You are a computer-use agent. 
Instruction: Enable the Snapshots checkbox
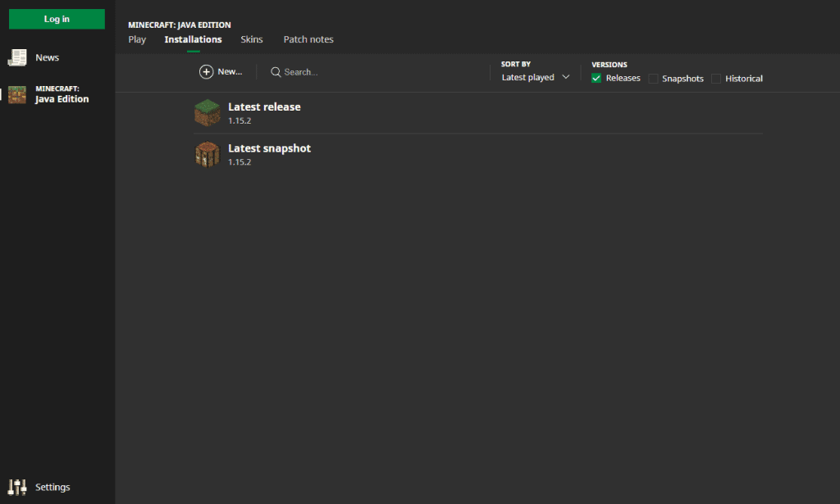pyautogui.click(x=653, y=79)
